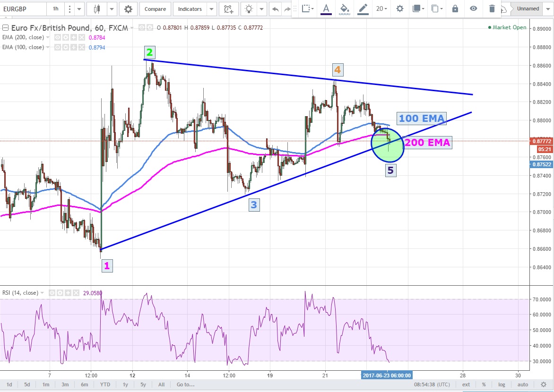Click the Go to... button

point(186,384)
